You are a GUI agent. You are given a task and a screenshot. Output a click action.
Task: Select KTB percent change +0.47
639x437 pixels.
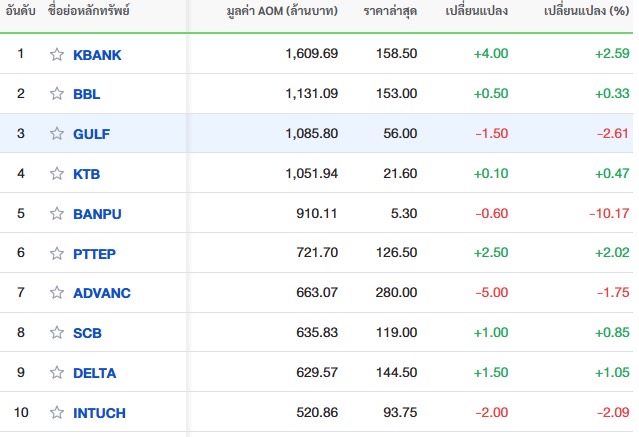(612, 173)
